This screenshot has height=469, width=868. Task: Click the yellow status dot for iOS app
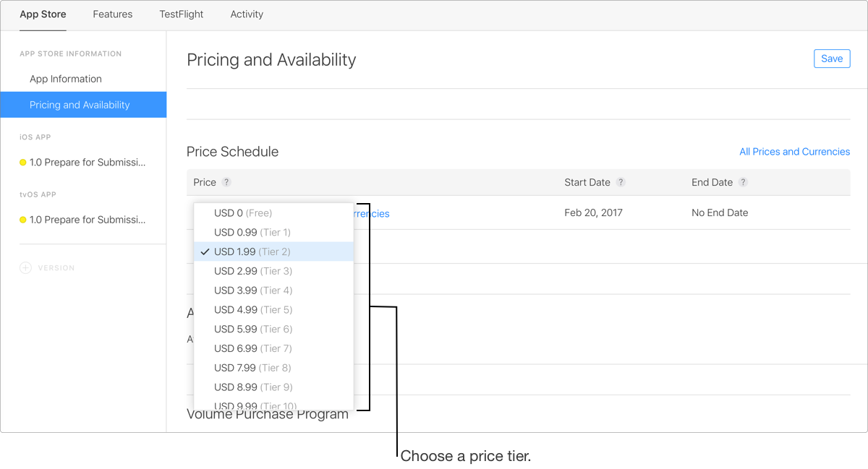22,163
